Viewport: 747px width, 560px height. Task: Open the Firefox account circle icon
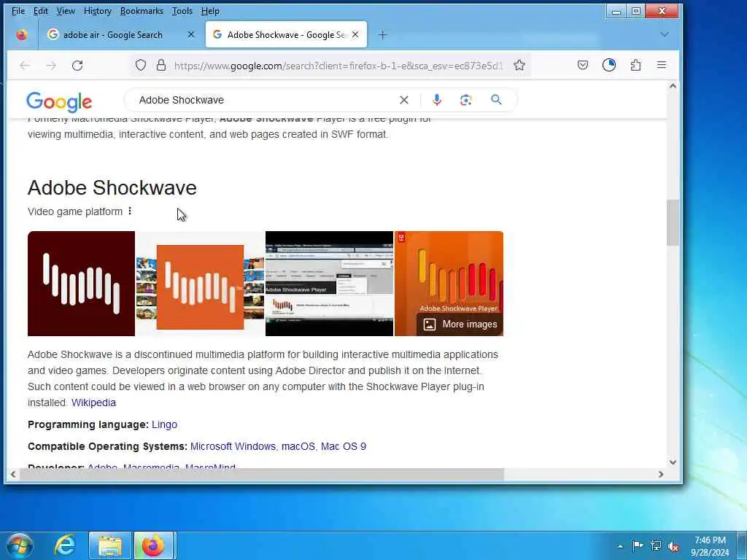click(x=609, y=65)
